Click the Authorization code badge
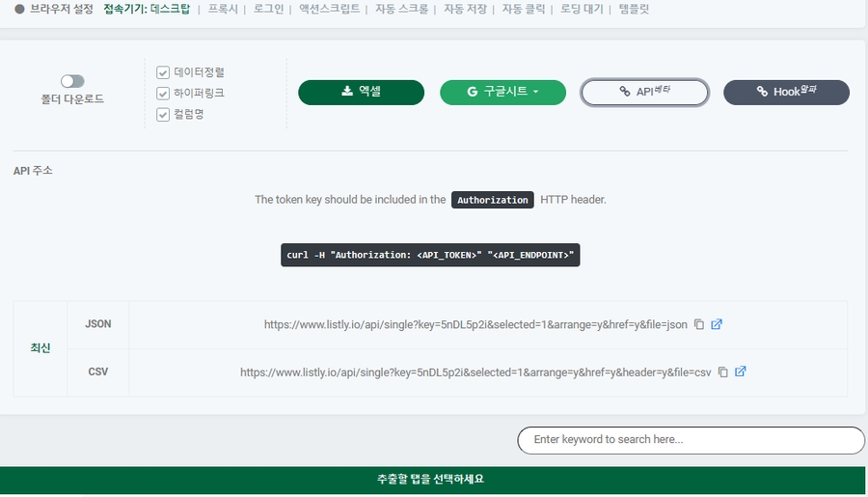Screen dimensions: 868x497 point(493,200)
